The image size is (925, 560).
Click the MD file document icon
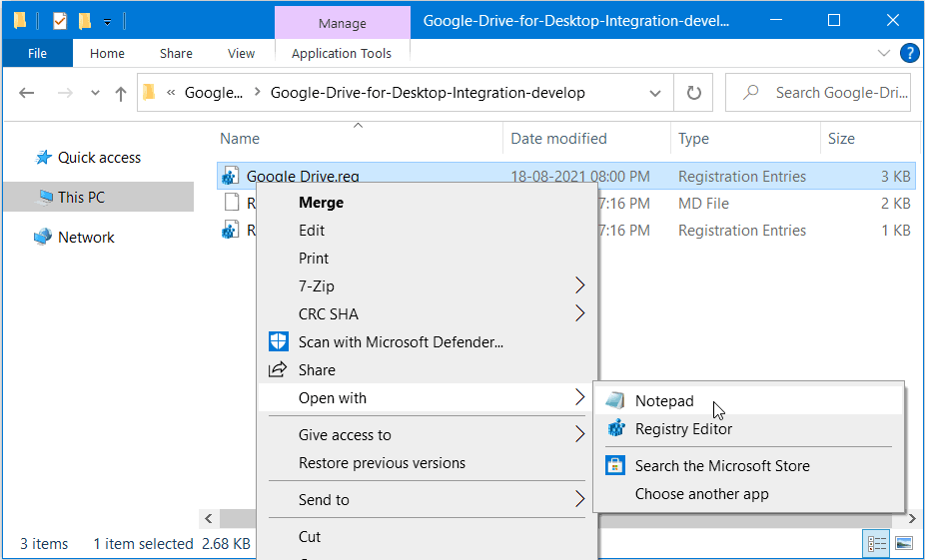click(231, 203)
